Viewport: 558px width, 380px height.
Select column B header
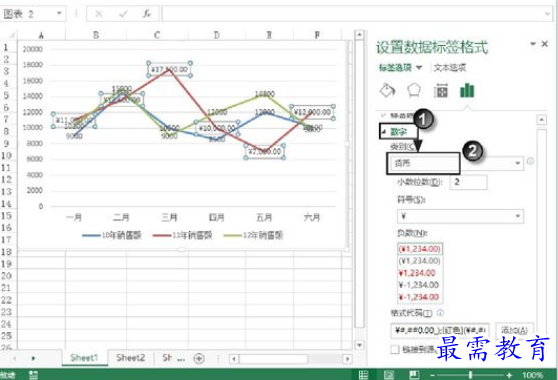tap(96, 35)
